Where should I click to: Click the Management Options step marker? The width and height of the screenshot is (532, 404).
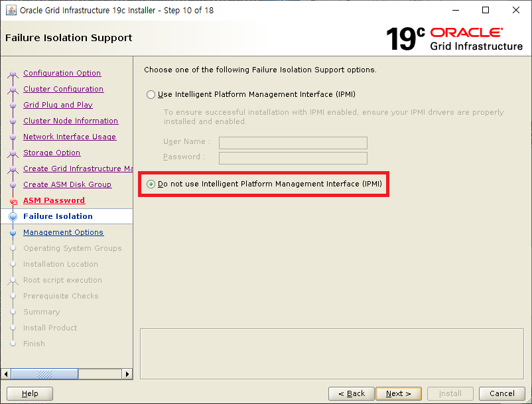pos(13,233)
